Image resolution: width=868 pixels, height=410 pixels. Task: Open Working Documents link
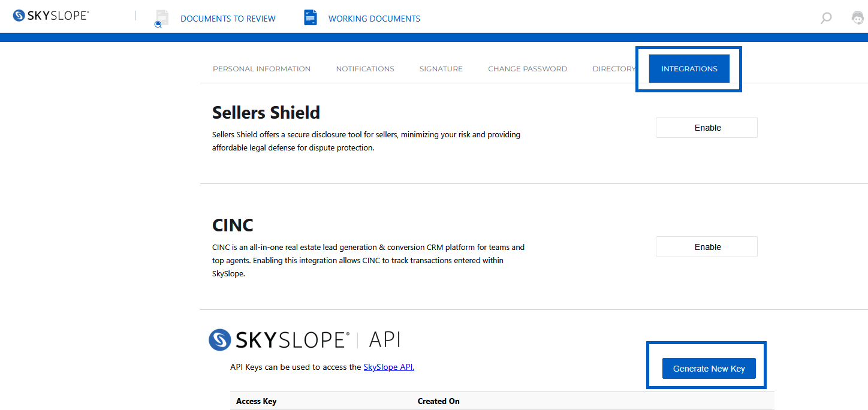374,19
